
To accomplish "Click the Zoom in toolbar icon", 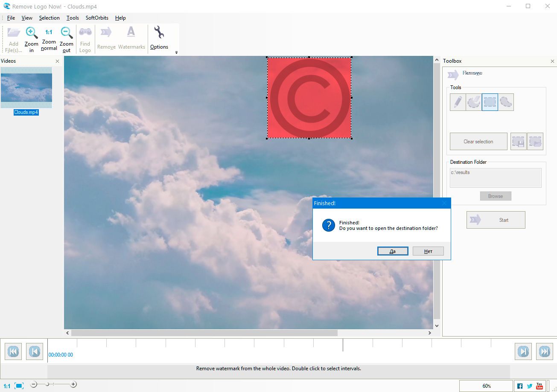I will (x=31, y=38).
